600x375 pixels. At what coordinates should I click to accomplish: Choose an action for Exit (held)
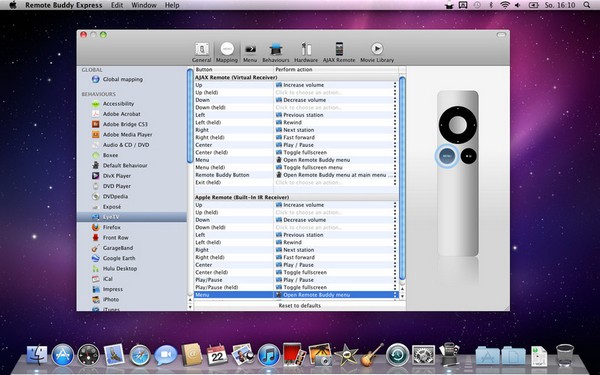335,183
